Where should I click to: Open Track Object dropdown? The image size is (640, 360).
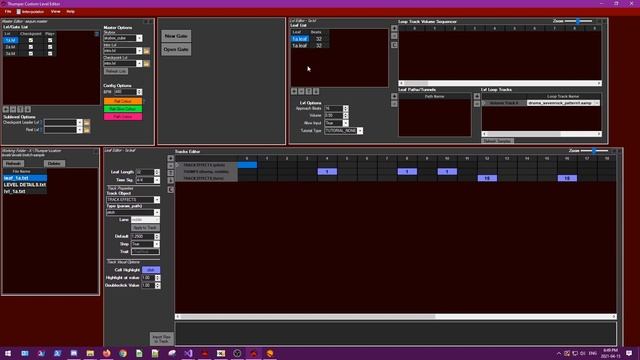157,200
